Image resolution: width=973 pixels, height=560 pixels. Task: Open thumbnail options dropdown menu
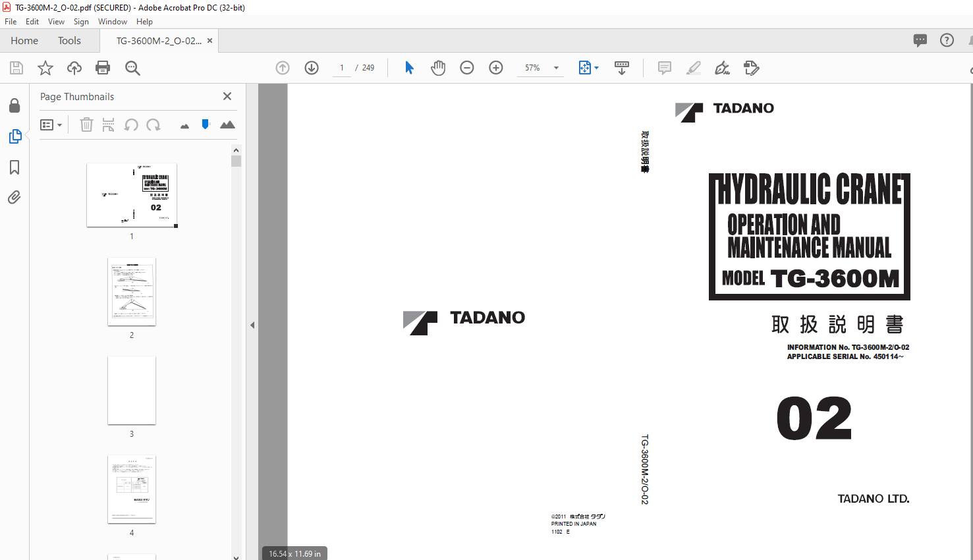pos(51,125)
